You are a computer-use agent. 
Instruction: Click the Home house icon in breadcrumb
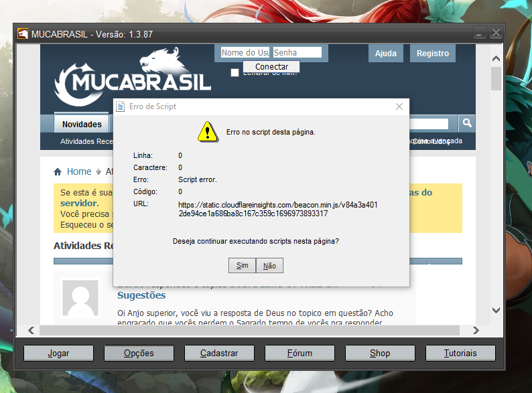[x=58, y=171]
